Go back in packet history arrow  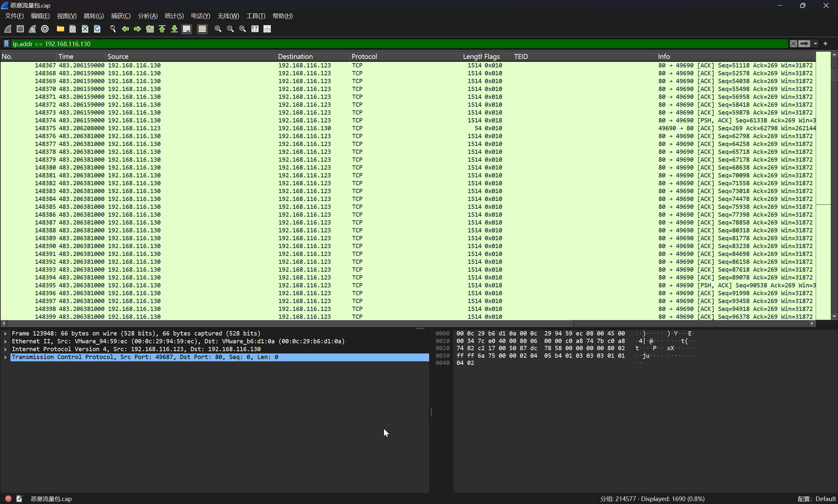[x=125, y=29]
